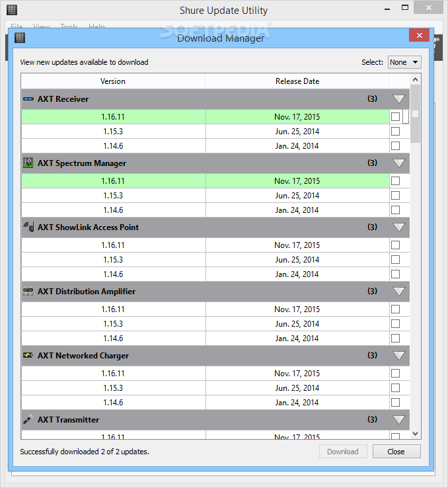Click the AXT Receiver device icon
Image resolution: width=448 pixels, height=488 pixels.
(28, 99)
